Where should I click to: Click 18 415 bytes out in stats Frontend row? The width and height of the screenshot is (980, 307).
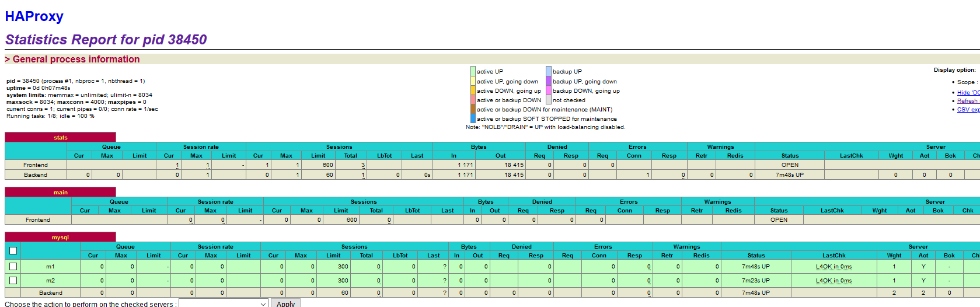(514, 165)
